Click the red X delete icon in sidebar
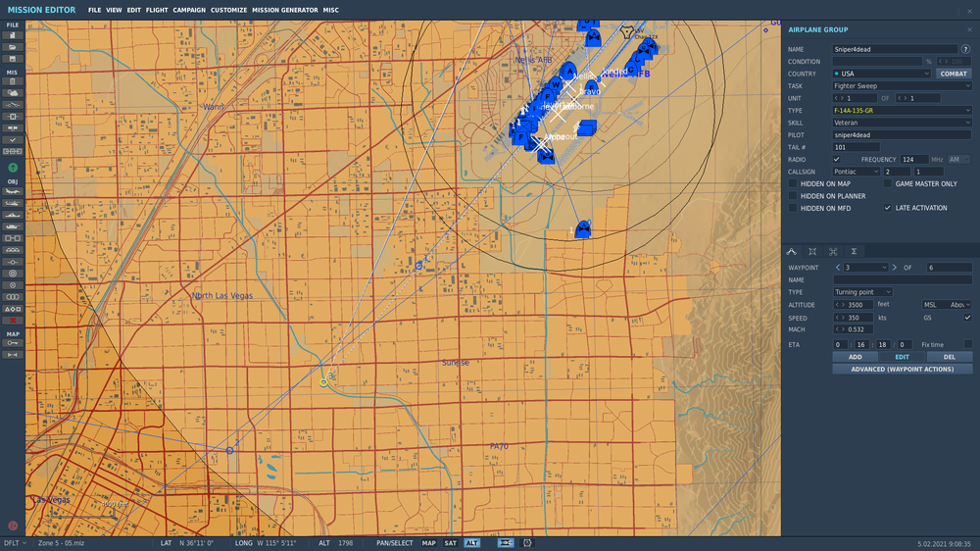The width and height of the screenshot is (980, 551). (13, 321)
